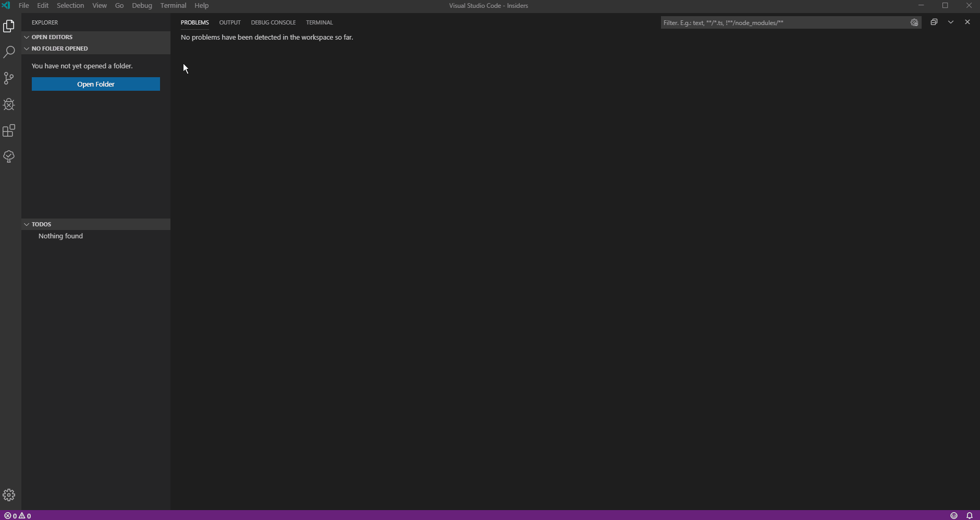This screenshot has height=520, width=980.
Task: Collapse all problems with stacked-squares icon
Action: [x=934, y=22]
